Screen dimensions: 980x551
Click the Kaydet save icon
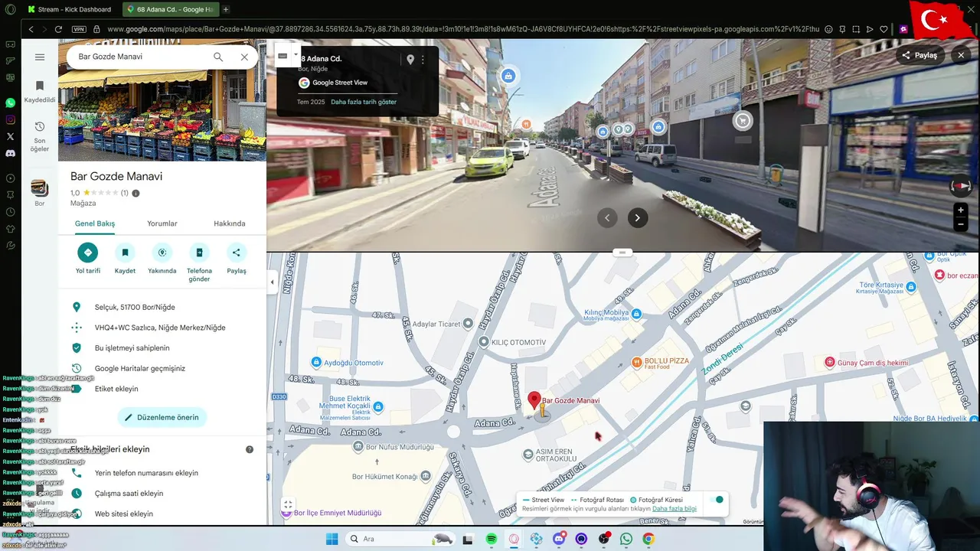125,253
